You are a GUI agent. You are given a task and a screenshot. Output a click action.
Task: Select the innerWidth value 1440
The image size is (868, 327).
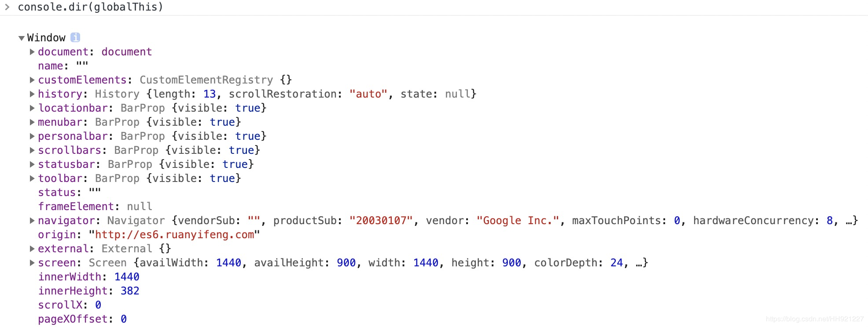(x=127, y=277)
